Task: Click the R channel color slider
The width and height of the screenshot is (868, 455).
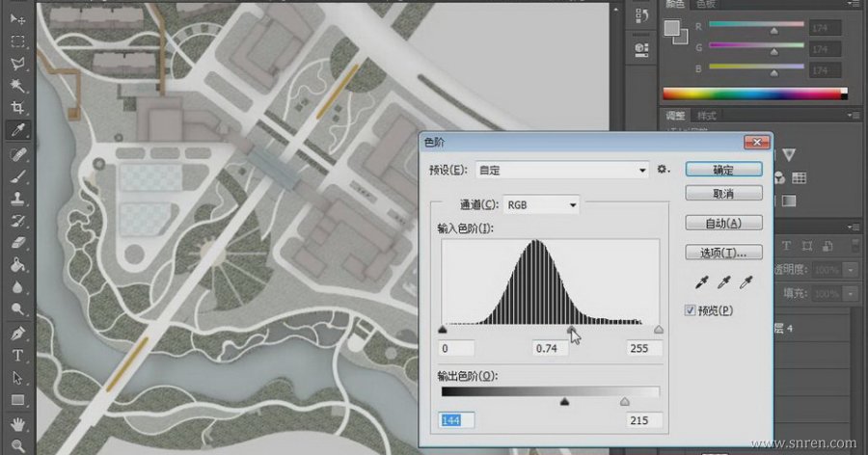Action: [773, 31]
